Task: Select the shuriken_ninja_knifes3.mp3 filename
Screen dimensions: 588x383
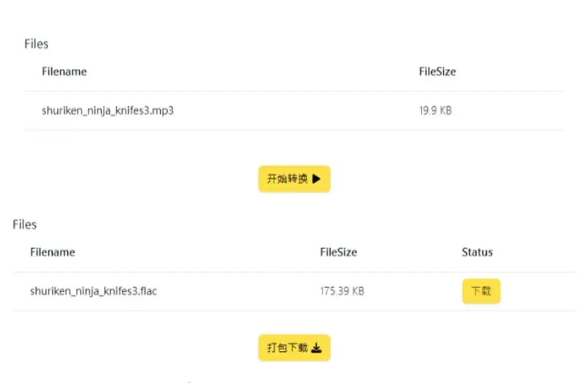Action: tap(107, 111)
